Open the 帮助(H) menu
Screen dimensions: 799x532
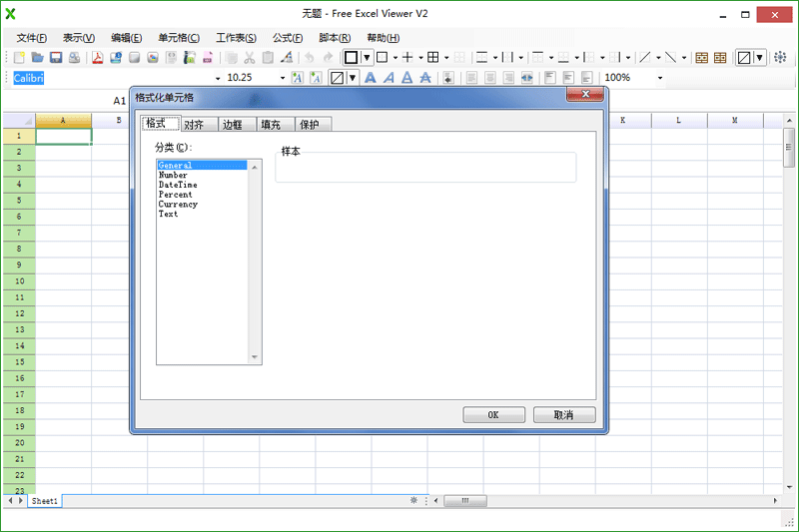[384, 38]
